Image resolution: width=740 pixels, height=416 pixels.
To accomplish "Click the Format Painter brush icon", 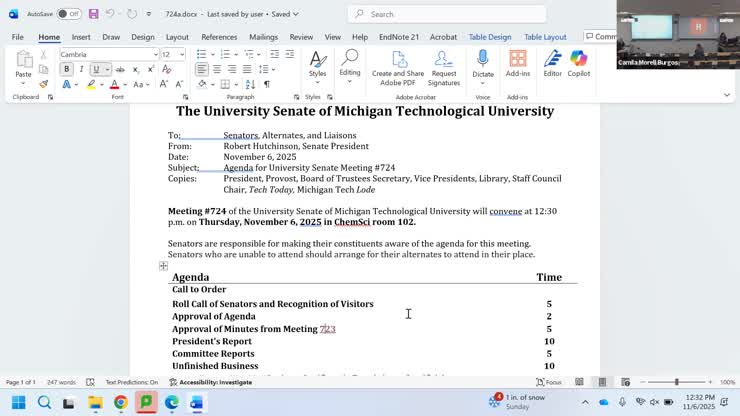I will 43,84.
